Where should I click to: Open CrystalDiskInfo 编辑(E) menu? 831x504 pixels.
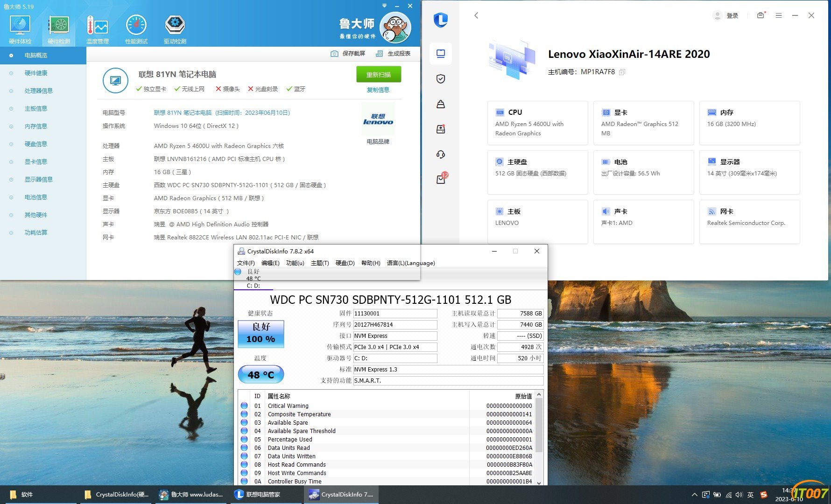click(270, 263)
